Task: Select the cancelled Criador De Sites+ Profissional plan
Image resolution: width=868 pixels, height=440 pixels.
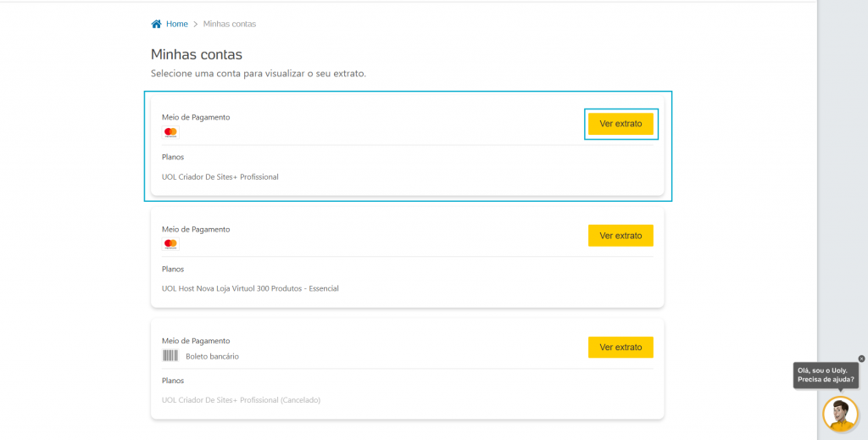Action: [241, 400]
